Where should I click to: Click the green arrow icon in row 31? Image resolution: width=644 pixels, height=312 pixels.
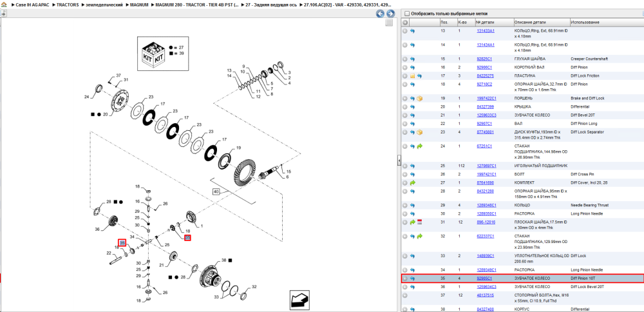tap(412, 222)
